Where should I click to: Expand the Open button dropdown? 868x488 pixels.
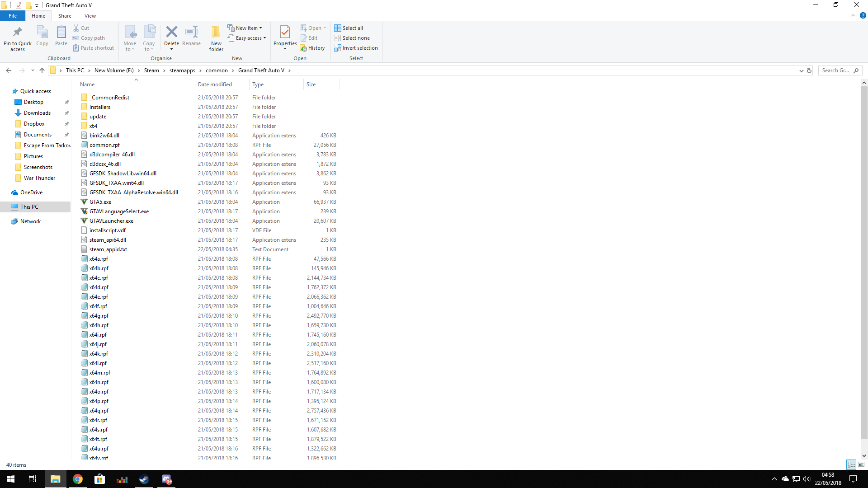(x=325, y=28)
